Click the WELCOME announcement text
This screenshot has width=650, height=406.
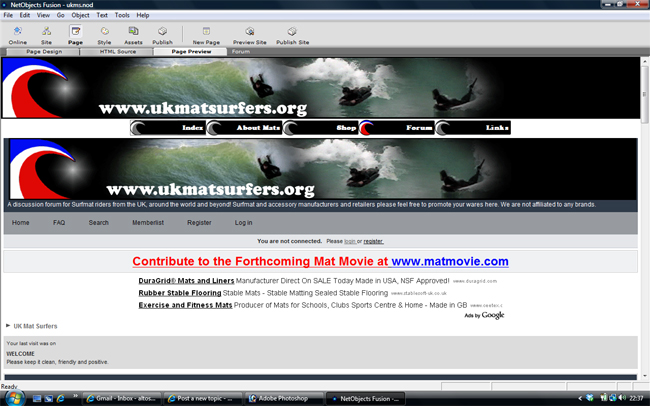(20, 354)
